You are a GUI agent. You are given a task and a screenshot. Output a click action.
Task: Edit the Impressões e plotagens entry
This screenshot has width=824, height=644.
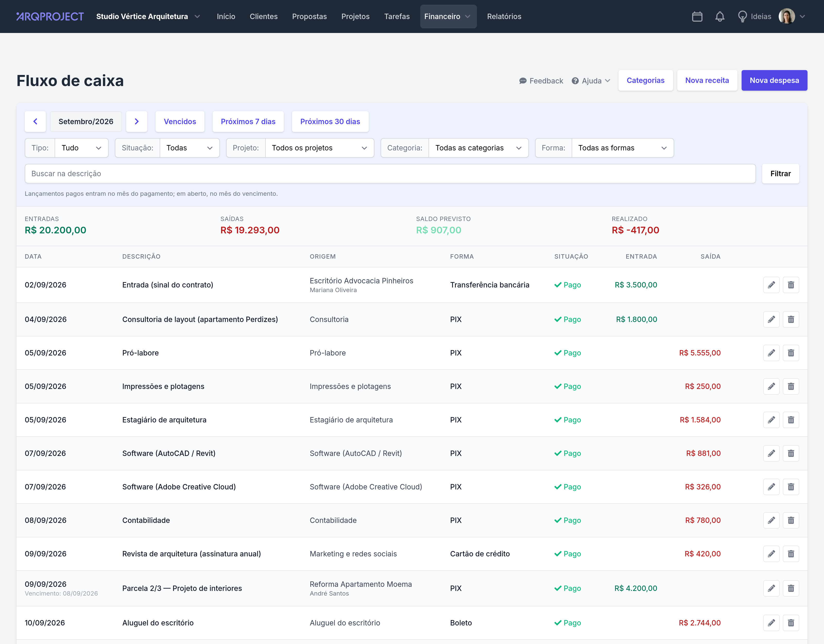pyautogui.click(x=771, y=387)
